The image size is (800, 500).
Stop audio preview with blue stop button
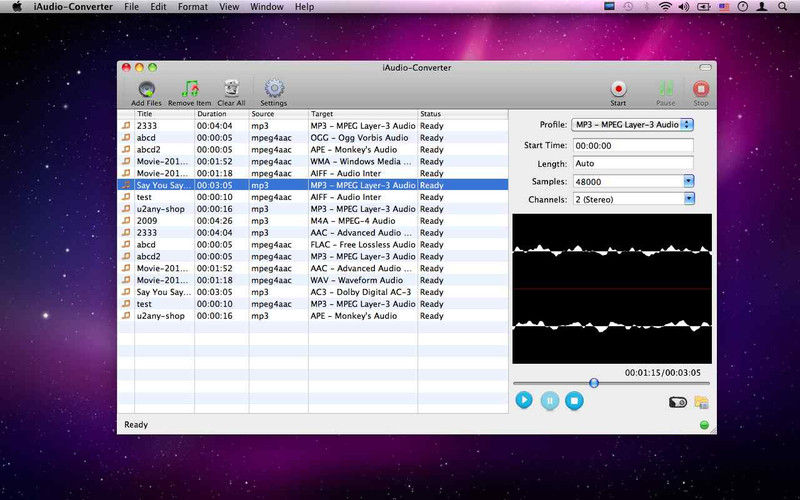tap(574, 401)
